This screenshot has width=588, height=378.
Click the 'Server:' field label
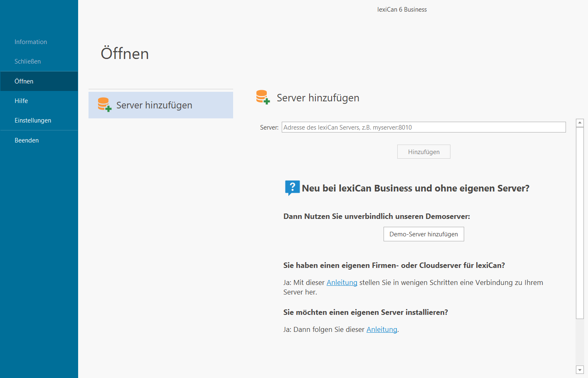tap(269, 128)
